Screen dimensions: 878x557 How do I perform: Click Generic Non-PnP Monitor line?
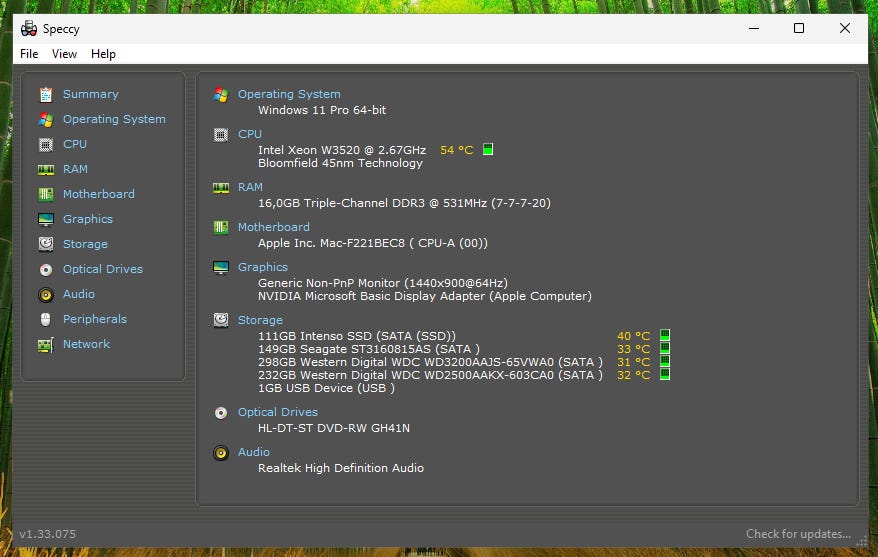pyautogui.click(x=382, y=283)
